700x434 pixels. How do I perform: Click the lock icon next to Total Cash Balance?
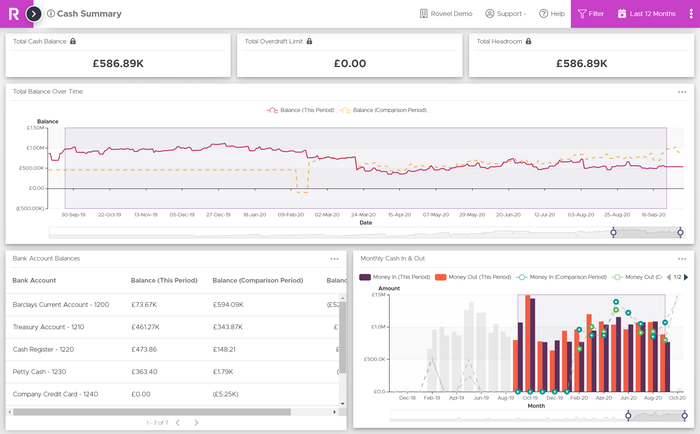tap(73, 41)
